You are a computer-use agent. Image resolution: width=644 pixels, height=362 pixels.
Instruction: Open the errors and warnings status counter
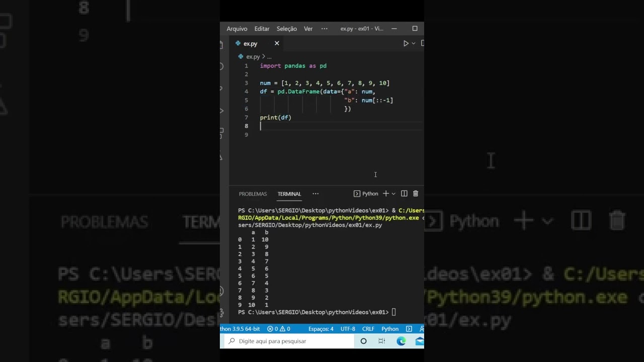pos(278,329)
